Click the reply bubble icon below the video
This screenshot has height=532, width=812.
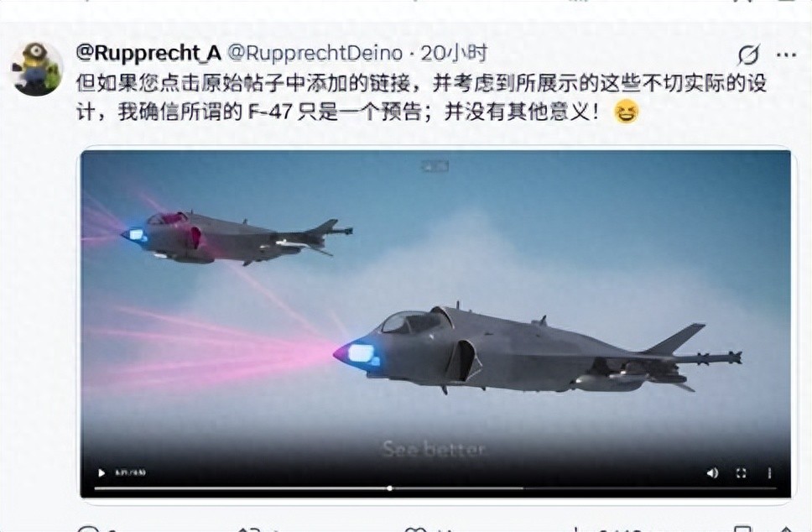click(x=88, y=529)
